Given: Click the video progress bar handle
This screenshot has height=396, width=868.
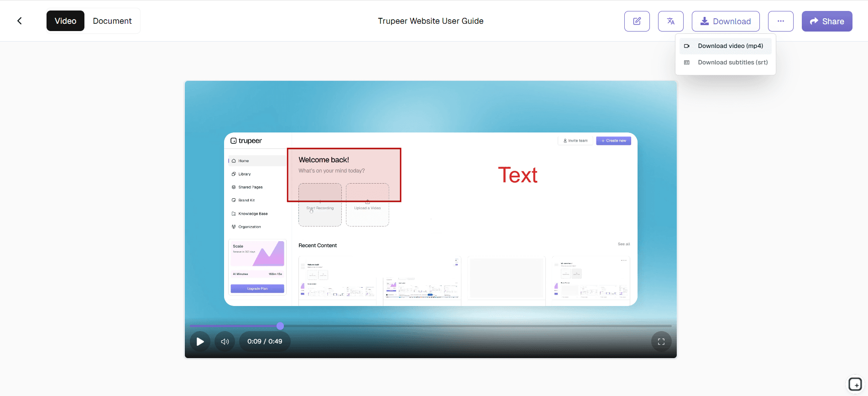Looking at the screenshot, I should 280,326.
